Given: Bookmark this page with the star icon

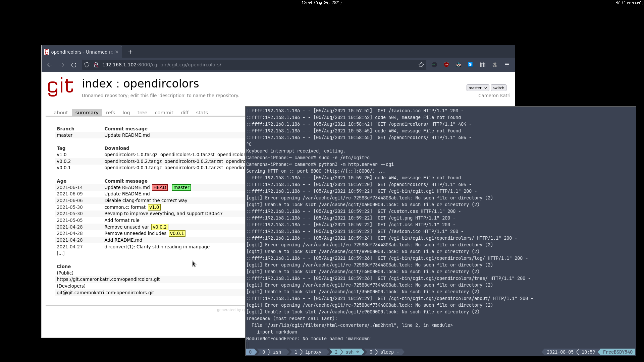Looking at the screenshot, I should (421, 65).
